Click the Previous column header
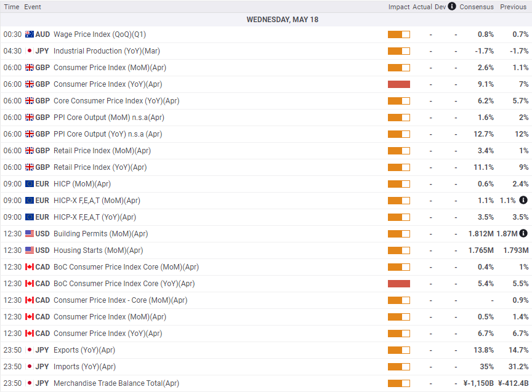532x392 pixels. point(514,7)
